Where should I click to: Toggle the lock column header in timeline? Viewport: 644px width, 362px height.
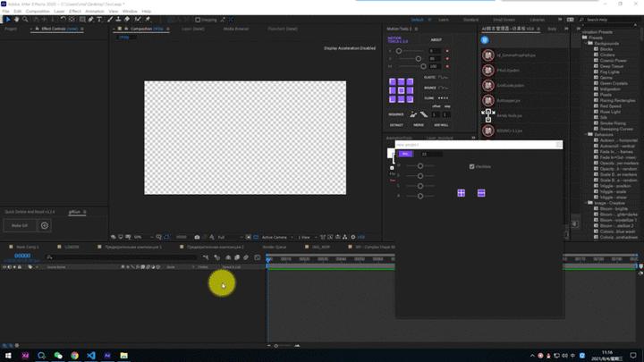pyautogui.click(x=20, y=266)
